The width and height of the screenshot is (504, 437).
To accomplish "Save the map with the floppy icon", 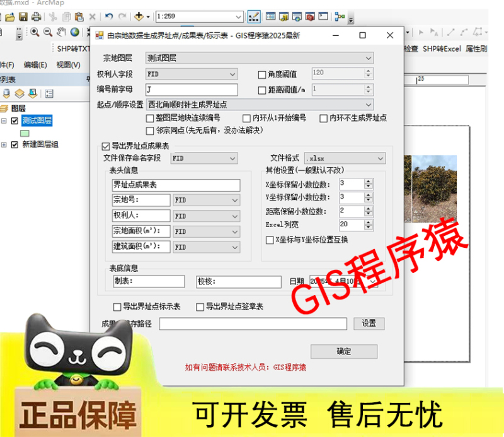I will pyautogui.click(x=23, y=17).
